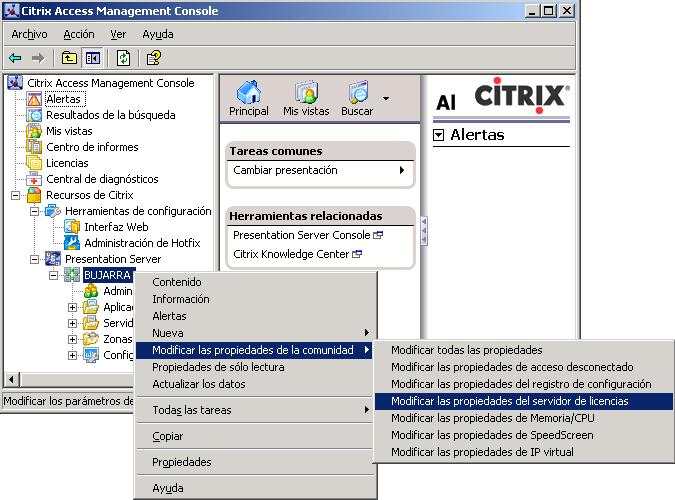Click the Recursos de Citrix icon
Screen dimensions: 675x500
tap(34, 195)
